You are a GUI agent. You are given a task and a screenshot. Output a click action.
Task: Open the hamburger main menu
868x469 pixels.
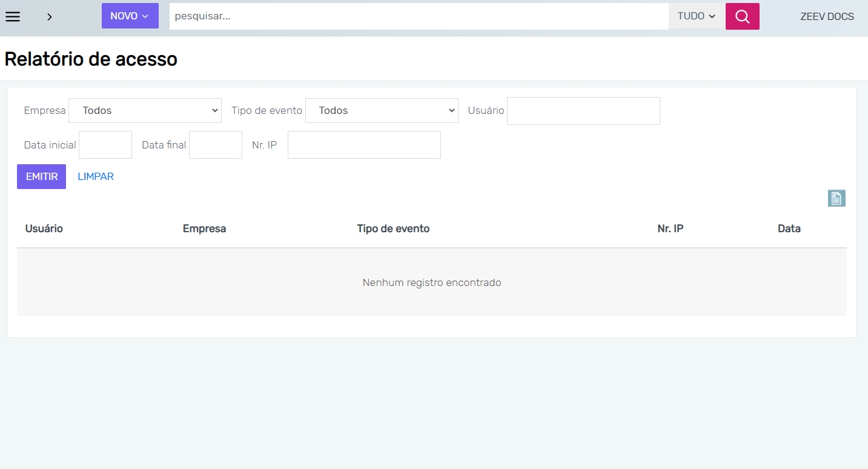tap(13, 16)
